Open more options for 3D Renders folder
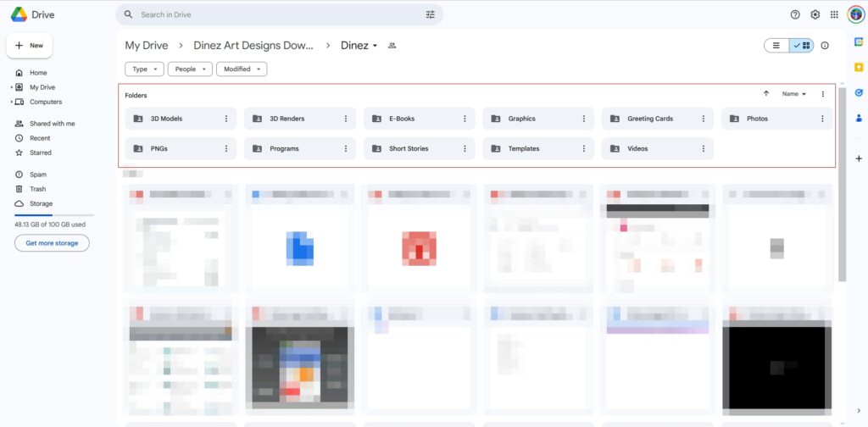Viewport: 868px width, 427px height. tap(346, 119)
